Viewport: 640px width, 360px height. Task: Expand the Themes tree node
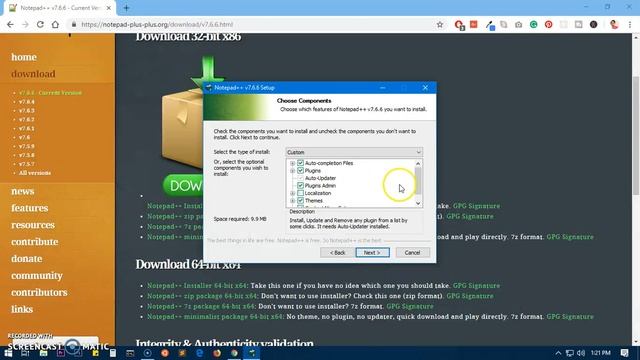292,200
